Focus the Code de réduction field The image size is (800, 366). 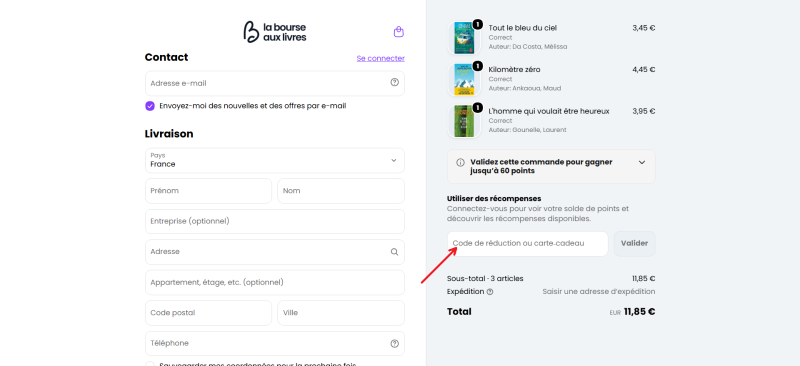528,243
